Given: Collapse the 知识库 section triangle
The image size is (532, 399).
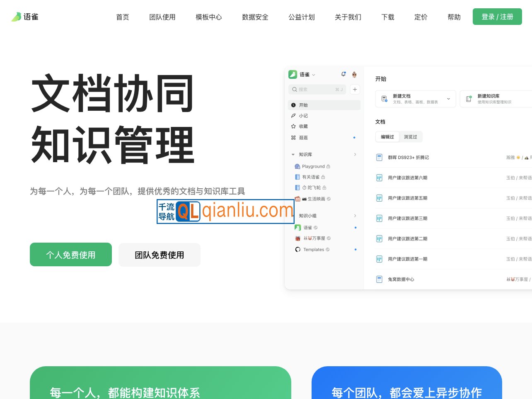Looking at the screenshot, I should click(x=293, y=154).
